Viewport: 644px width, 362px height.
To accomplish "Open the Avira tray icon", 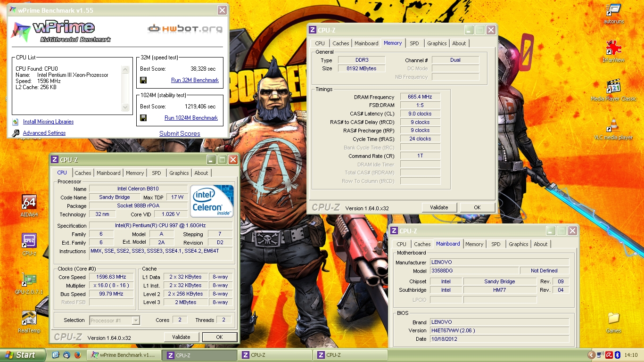I will click(x=609, y=355).
